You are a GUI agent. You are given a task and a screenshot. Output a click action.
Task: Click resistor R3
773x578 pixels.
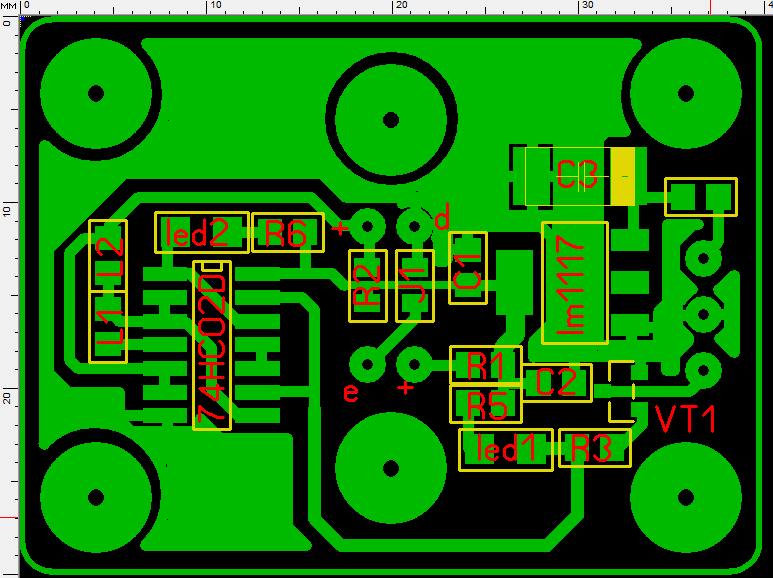coord(594,450)
